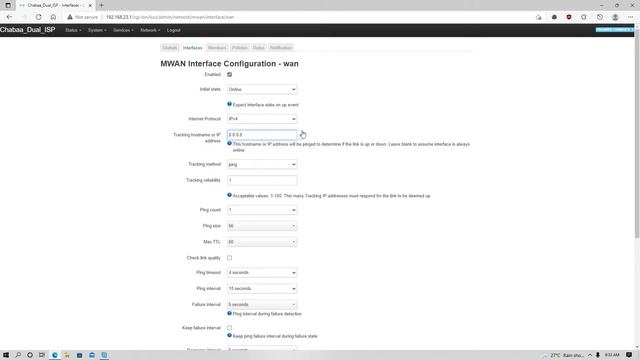Show hidden system tray icons
640x360 pixels.
[590, 355]
